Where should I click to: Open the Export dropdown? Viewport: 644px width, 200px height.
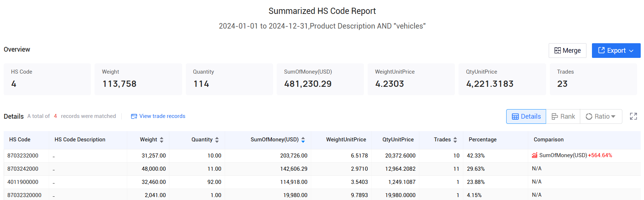tap(616, 51)
